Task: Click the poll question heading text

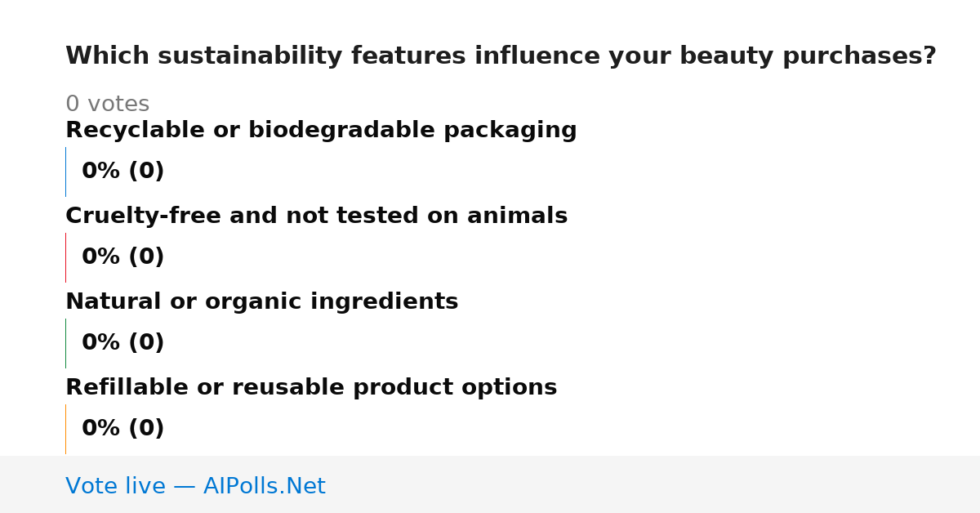Action: pos(501,56)
